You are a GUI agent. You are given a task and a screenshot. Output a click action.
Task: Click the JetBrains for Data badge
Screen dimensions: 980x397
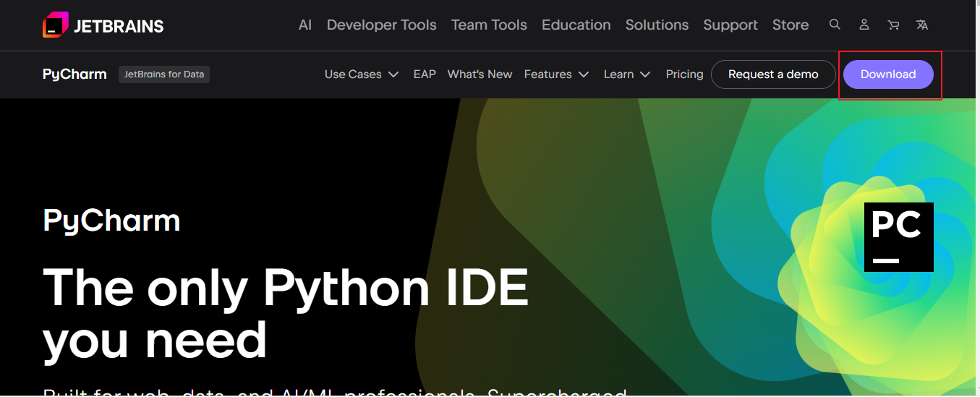coord(164,74)
